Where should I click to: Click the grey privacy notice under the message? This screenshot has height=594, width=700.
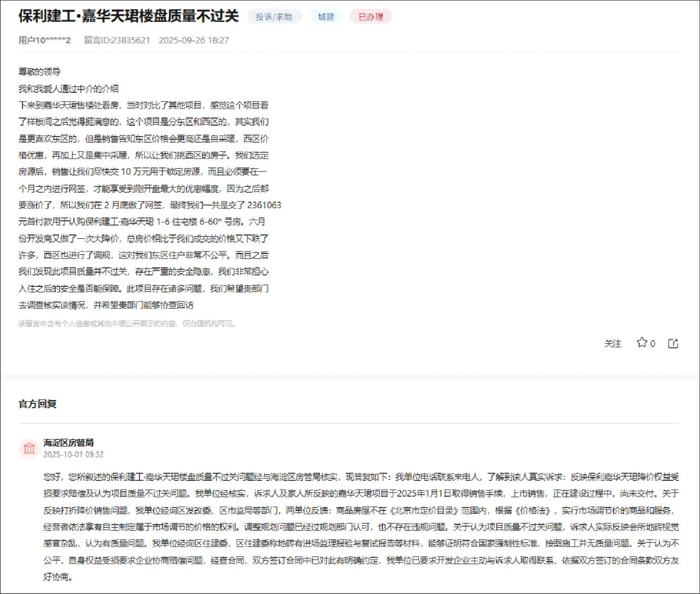tap(128, 324)
